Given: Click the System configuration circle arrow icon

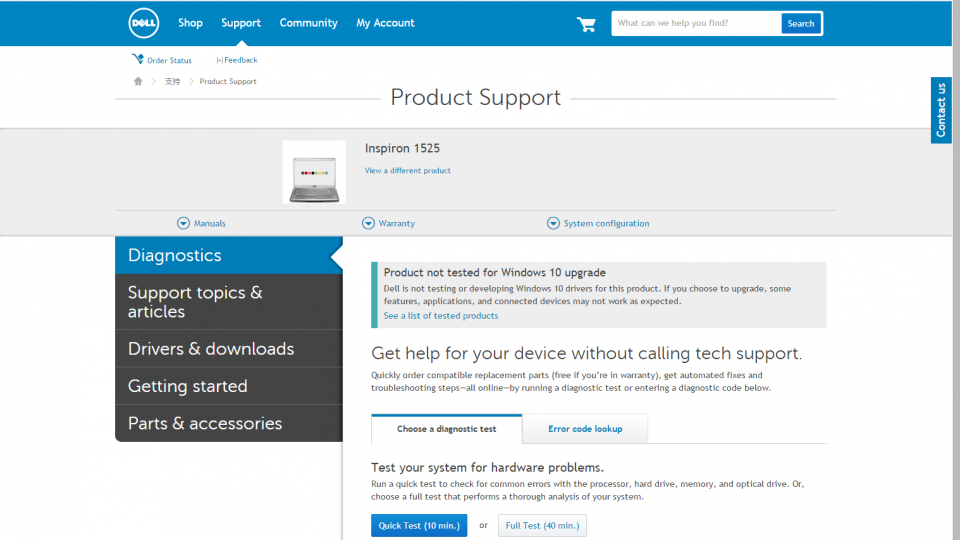Looking at the screenshot, I should click(553, 223).
